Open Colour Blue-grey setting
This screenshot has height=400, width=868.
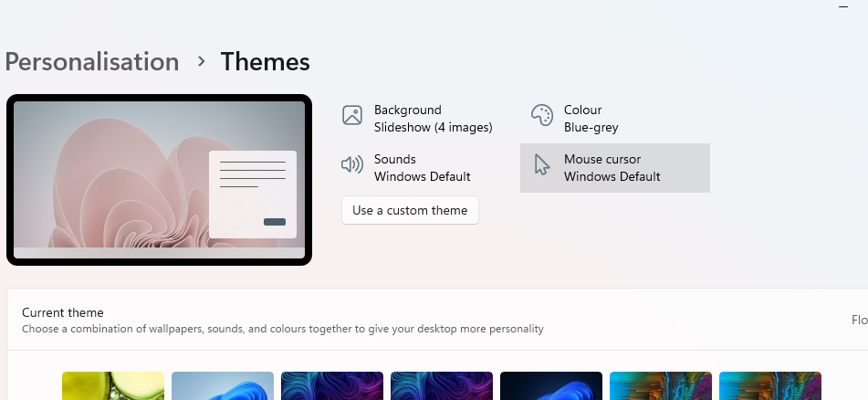615,119
